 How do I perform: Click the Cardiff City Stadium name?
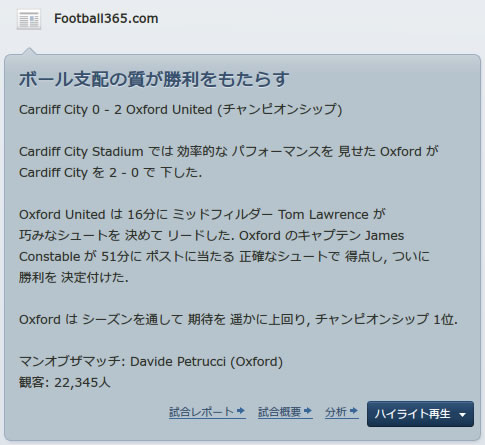click(81, 152)
